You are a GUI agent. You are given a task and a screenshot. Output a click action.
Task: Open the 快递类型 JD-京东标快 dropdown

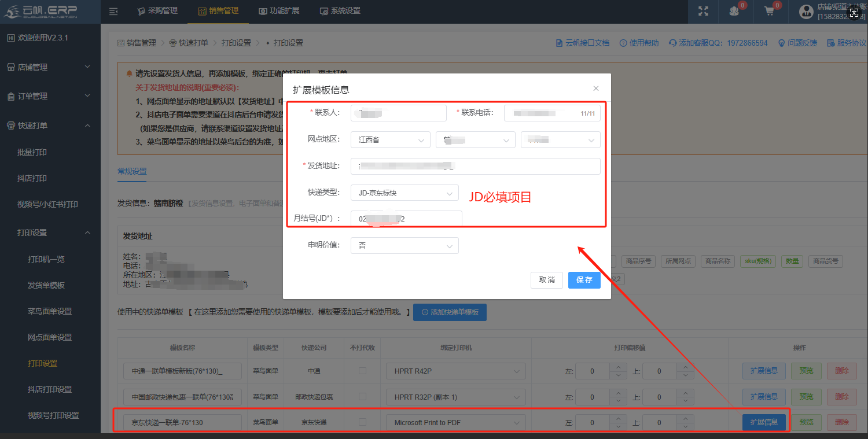404,193
